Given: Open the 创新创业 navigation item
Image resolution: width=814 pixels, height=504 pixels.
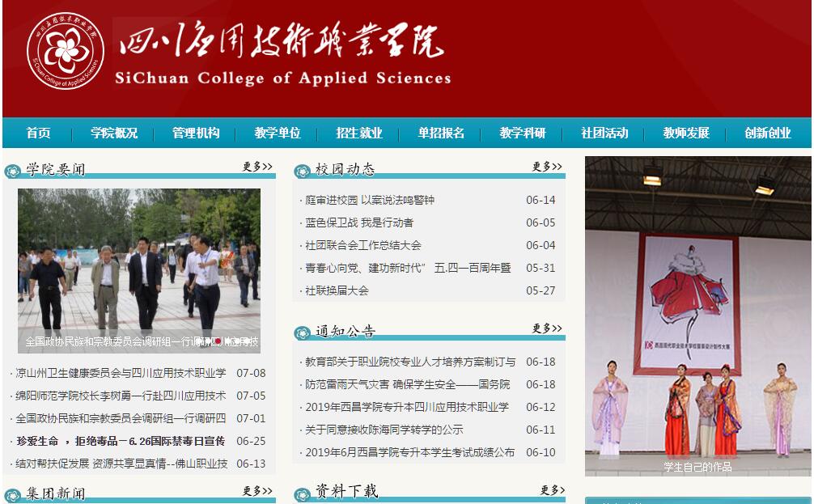Looking at the screenshot, I should point(768,133).
